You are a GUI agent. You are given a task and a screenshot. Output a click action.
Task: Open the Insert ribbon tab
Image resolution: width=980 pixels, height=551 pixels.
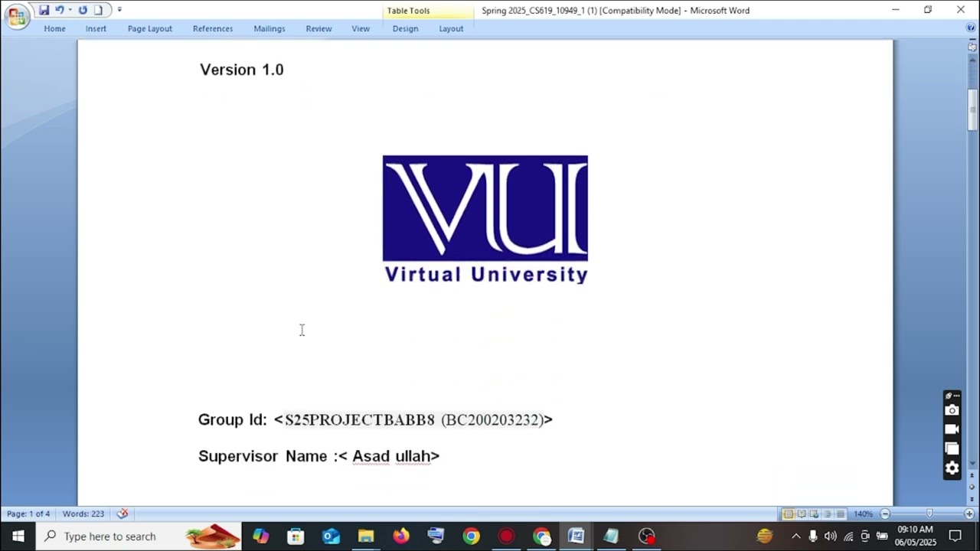point(96,28)
